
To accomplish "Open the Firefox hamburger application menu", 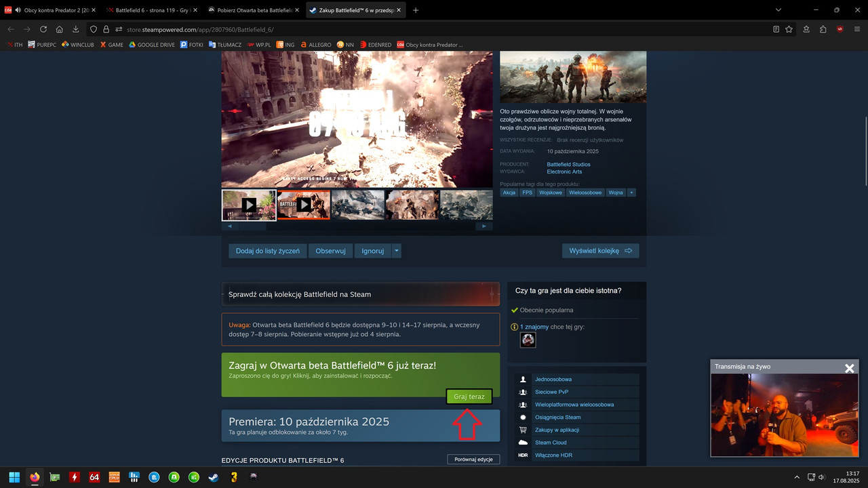I will tap(857, 29).
